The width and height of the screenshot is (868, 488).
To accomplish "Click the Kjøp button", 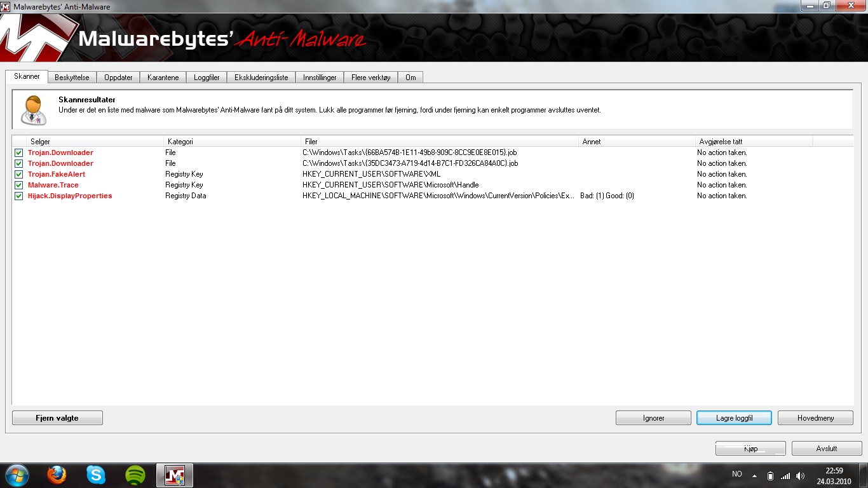I will click(750, 449).
